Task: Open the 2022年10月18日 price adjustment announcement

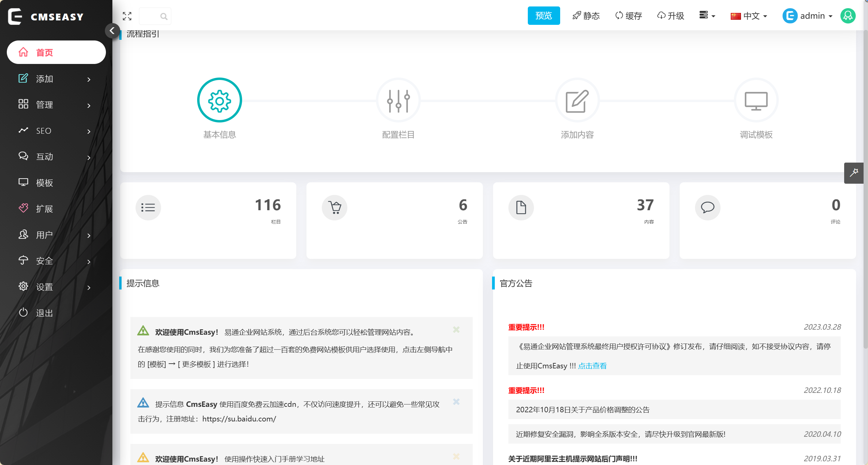Action: 583,410
